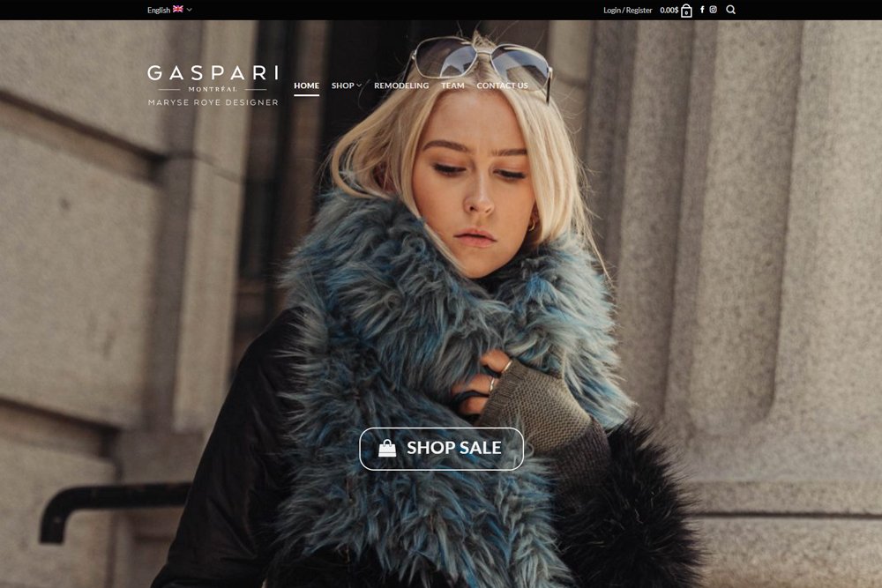Click the Login / Register link
This screenshot has width=882, height=588.
tap(627, 11)
